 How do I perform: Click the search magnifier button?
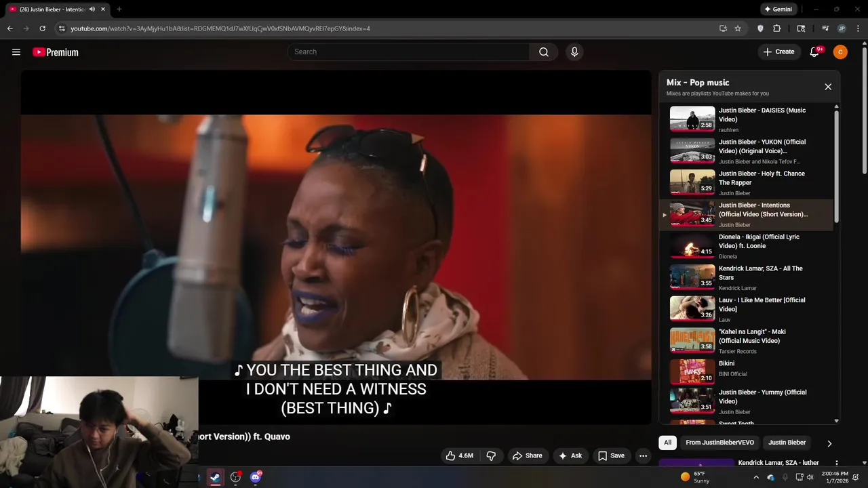[x=544, y=52]
